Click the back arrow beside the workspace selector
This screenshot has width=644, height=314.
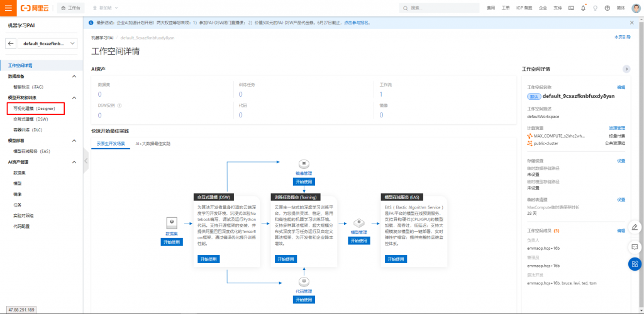11,43
